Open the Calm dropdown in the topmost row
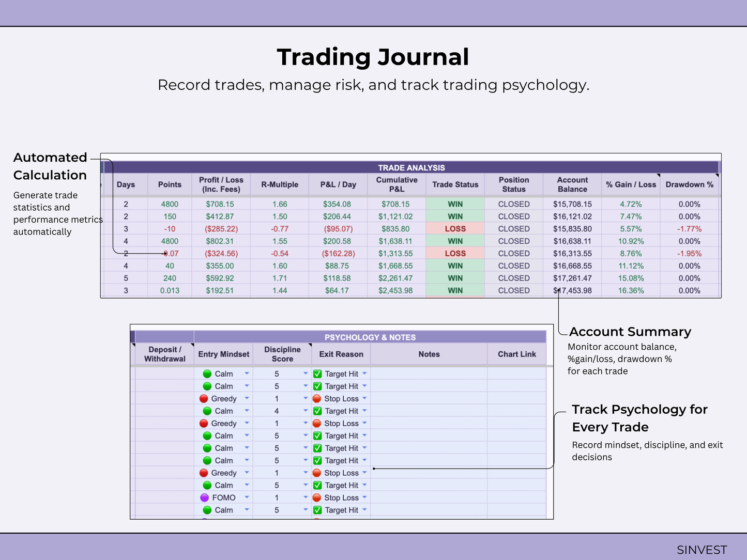Image resolution: width=747 pixels, height=560 pixels. click(247, 373)
